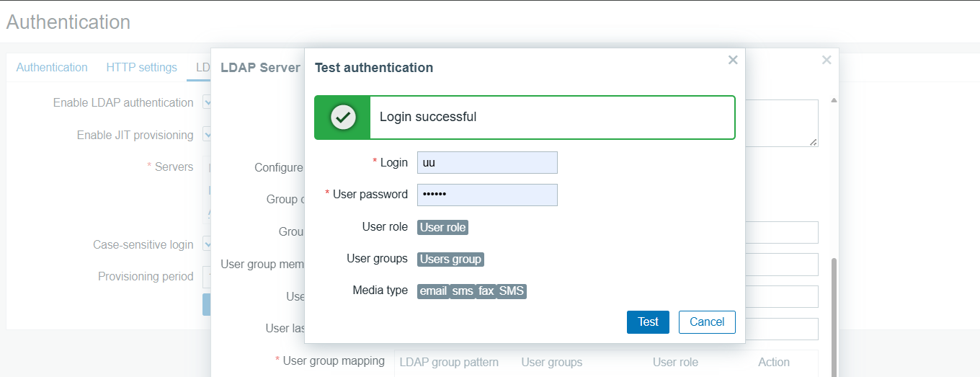Click the Users group tag
The height and width of the screenshot is (377, 980).
[x=450, y=259]
